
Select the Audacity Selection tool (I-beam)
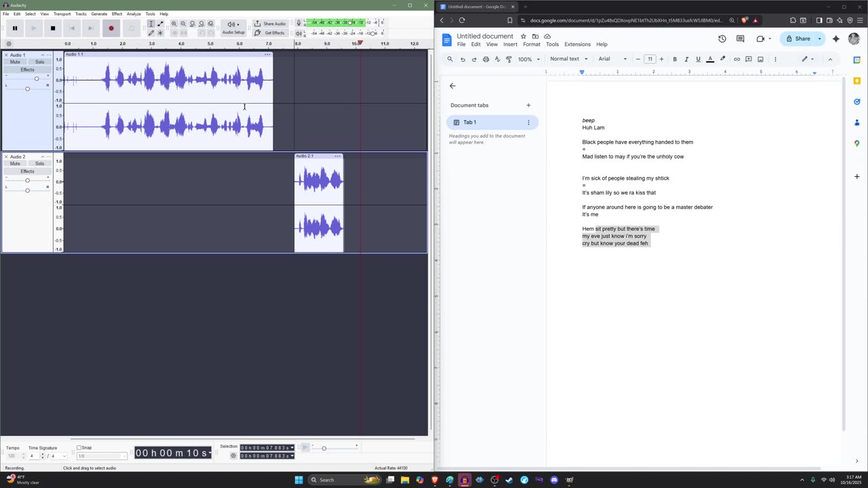[x=151, y=24]
